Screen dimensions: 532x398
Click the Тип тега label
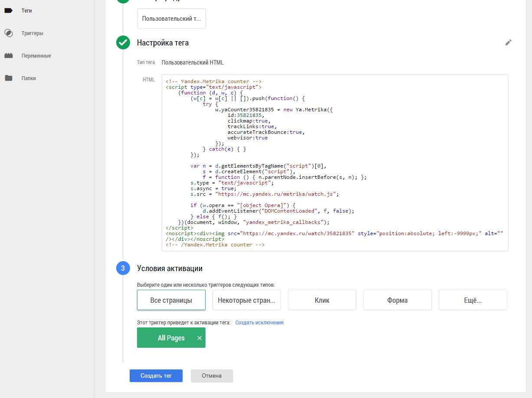(146, 62)
